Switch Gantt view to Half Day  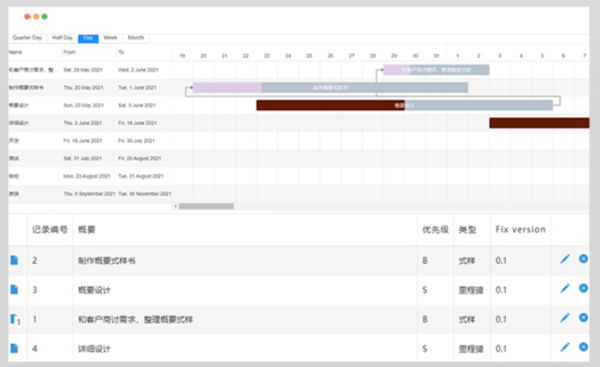click(x=62, y=38)
